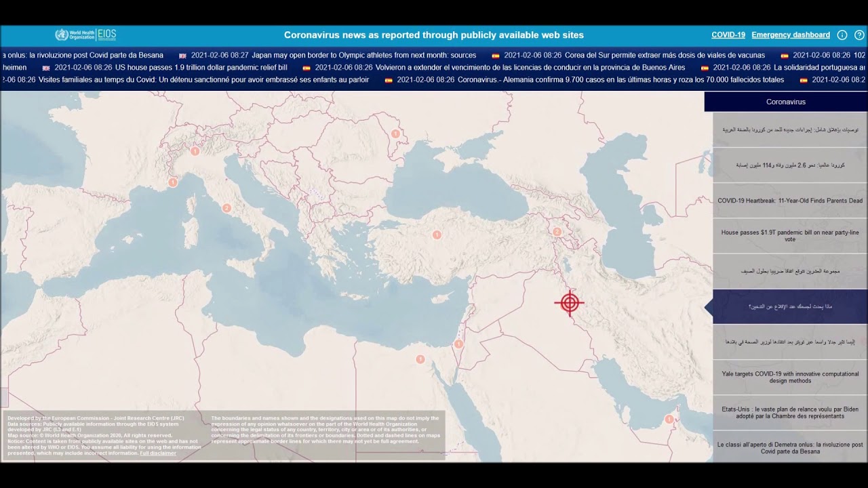Select the map marker near Cairo, Egypt
The height and width of the screenshot is (488, 868).
[x=420, y=359]
